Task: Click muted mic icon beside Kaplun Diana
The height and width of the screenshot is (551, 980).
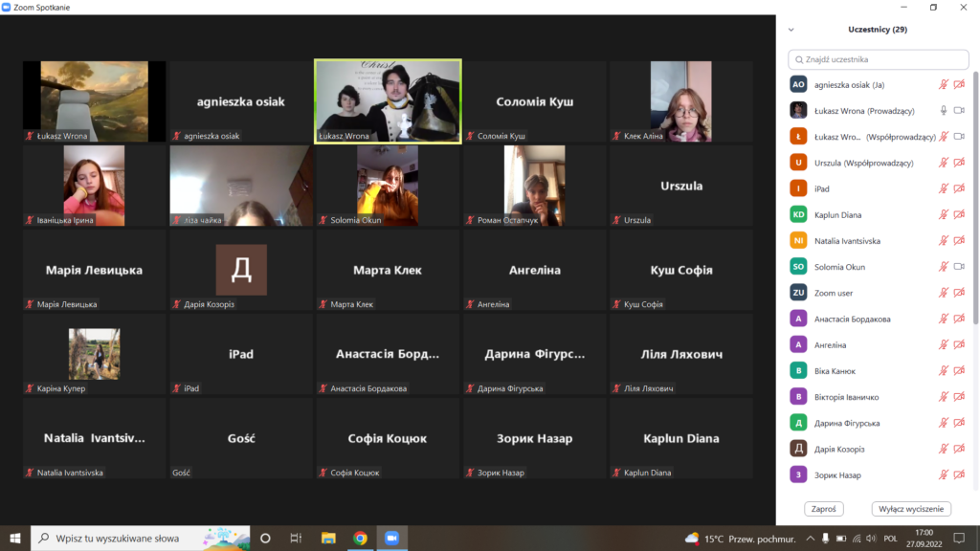Action: click(x=944, y=215)
